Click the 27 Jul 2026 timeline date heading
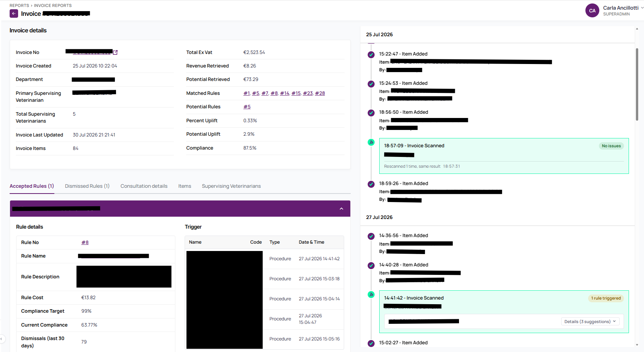644x352 pixels. [379, 217]
